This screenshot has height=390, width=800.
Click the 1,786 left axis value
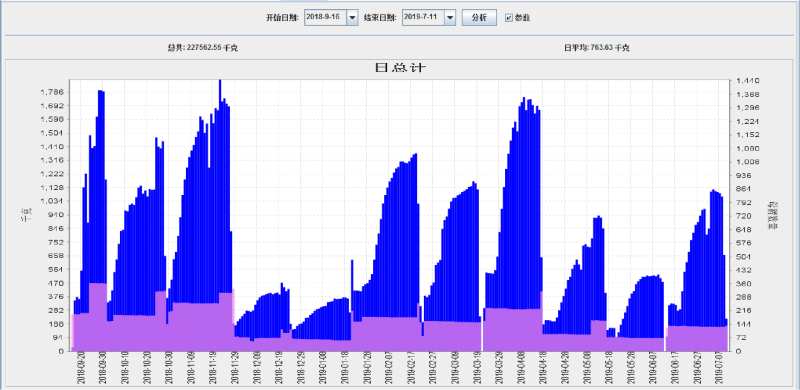[56, 92]
